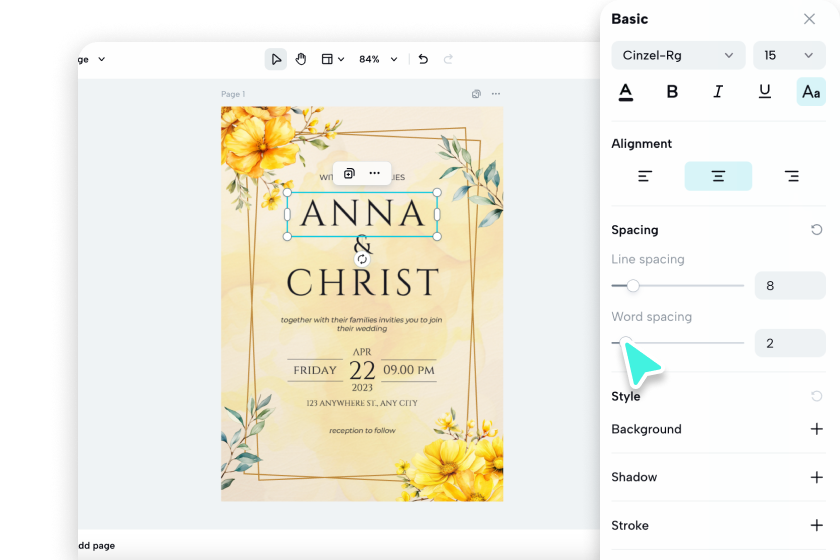Toggle bold text formatting
The width and height of the screenshot is (840, 560).
click(672, 92)
